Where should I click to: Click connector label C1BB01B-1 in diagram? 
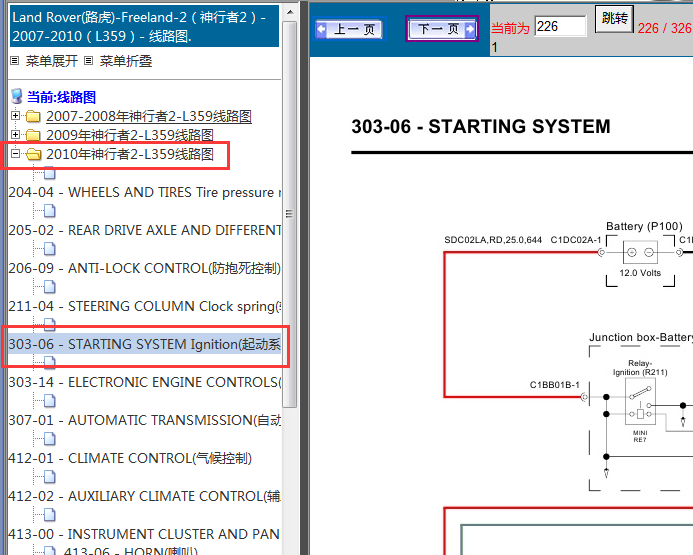pos(555,385)
